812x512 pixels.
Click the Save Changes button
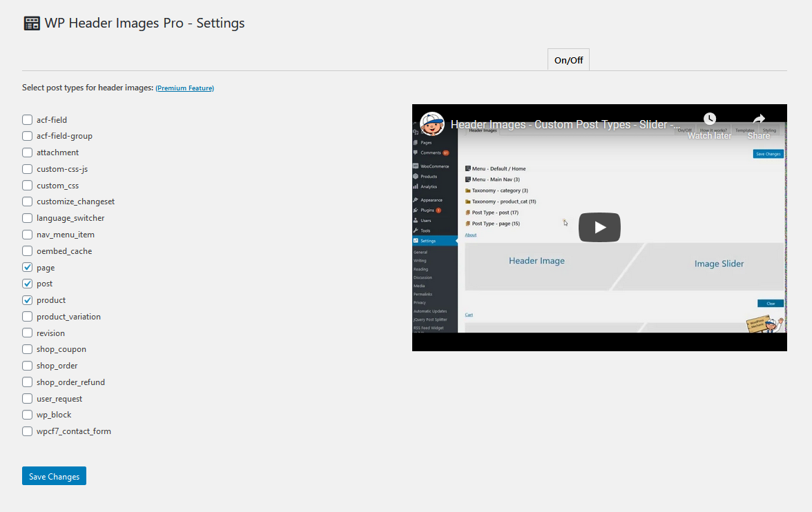coord(55,476)
